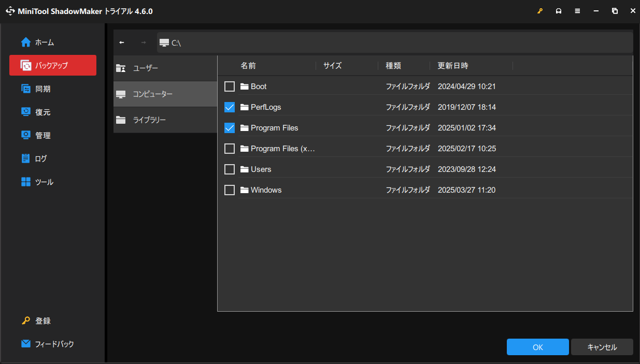The height and width of the screenshot is (364, 640).
Task: Check the Boot folder checkbox
Action: point(230,86)
